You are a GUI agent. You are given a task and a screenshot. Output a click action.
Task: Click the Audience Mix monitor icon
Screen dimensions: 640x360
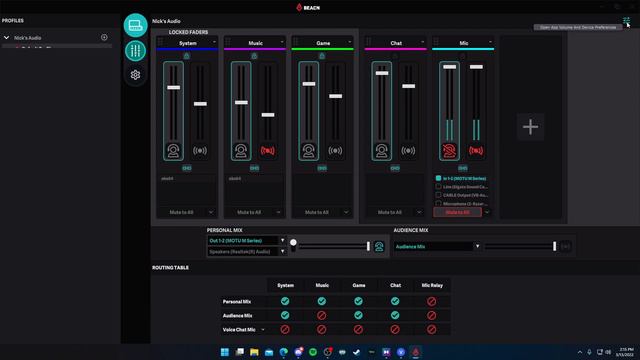coord(565,246)
